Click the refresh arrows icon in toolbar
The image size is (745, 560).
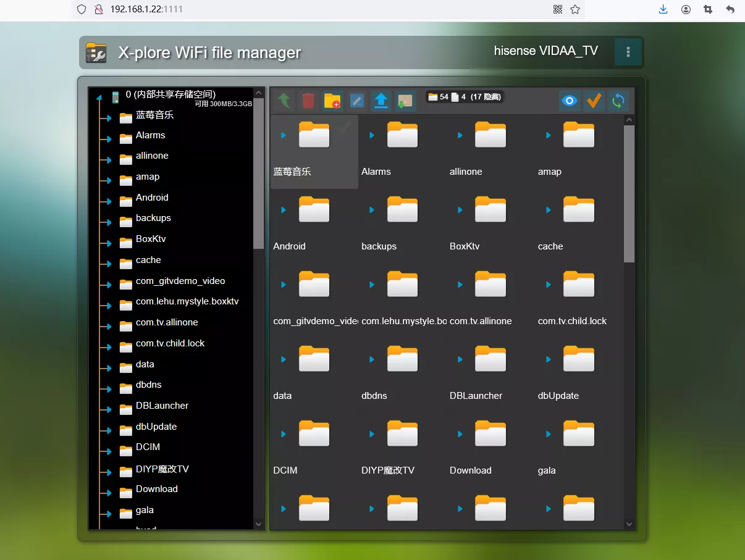[618, 101]
